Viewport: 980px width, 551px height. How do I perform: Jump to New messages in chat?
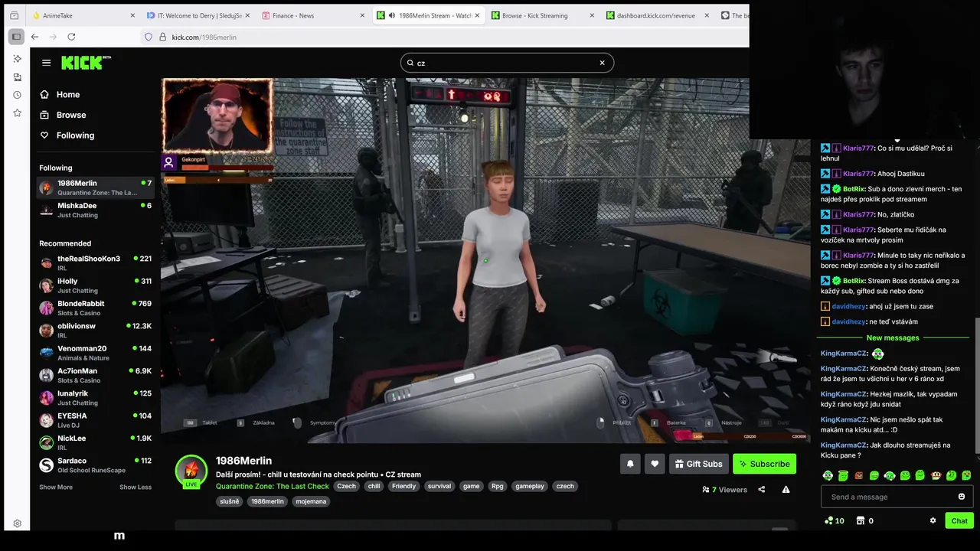(893, 337)
